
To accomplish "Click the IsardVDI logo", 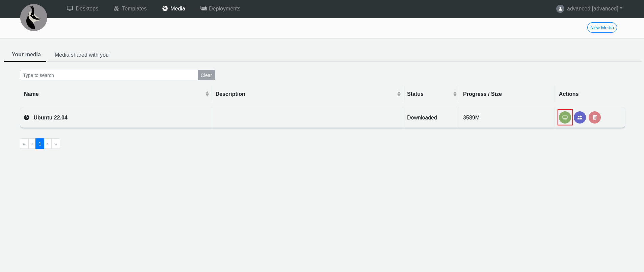I will tap(34, 18).
